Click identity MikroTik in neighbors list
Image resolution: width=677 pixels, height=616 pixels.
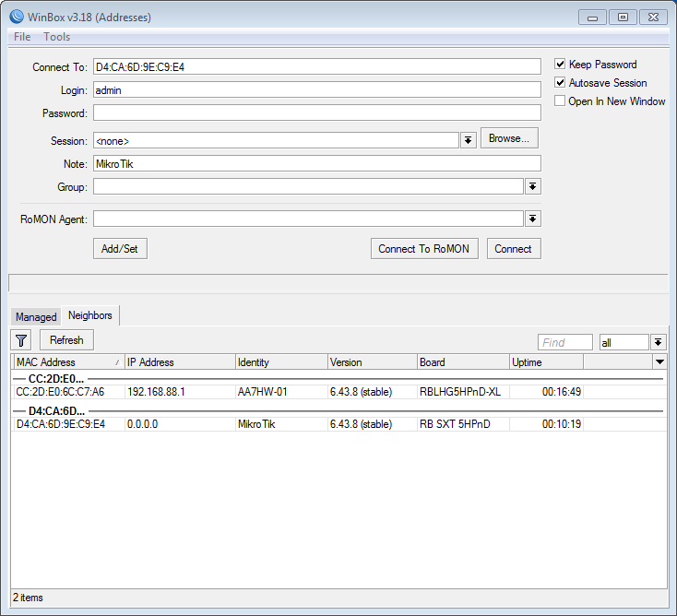[x=256, y=424]
